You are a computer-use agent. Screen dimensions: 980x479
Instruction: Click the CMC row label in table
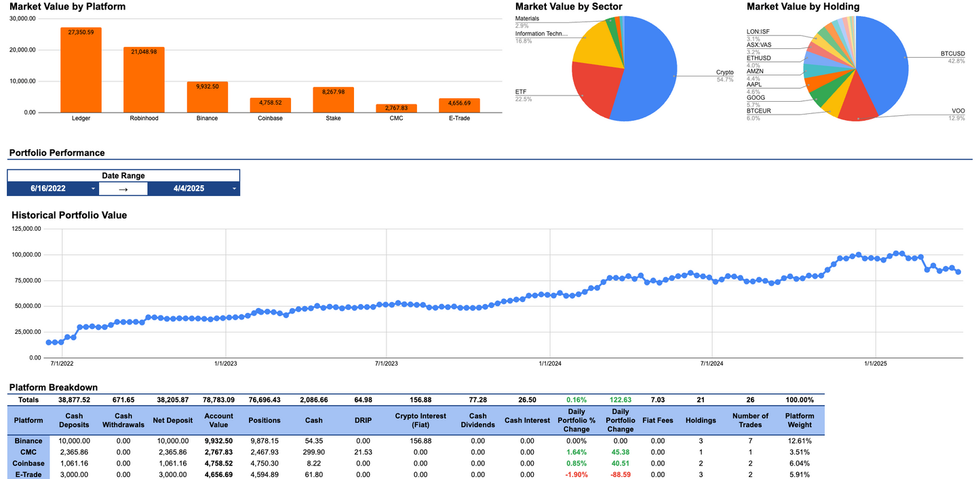(x=28, y=452)
